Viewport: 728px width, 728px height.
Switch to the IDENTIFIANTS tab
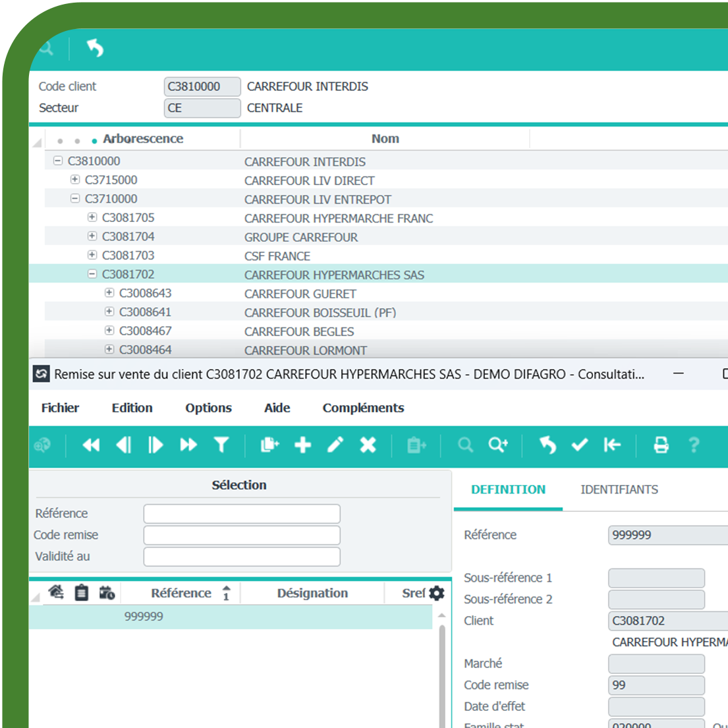pyautogui.click(x=619, y=490)
